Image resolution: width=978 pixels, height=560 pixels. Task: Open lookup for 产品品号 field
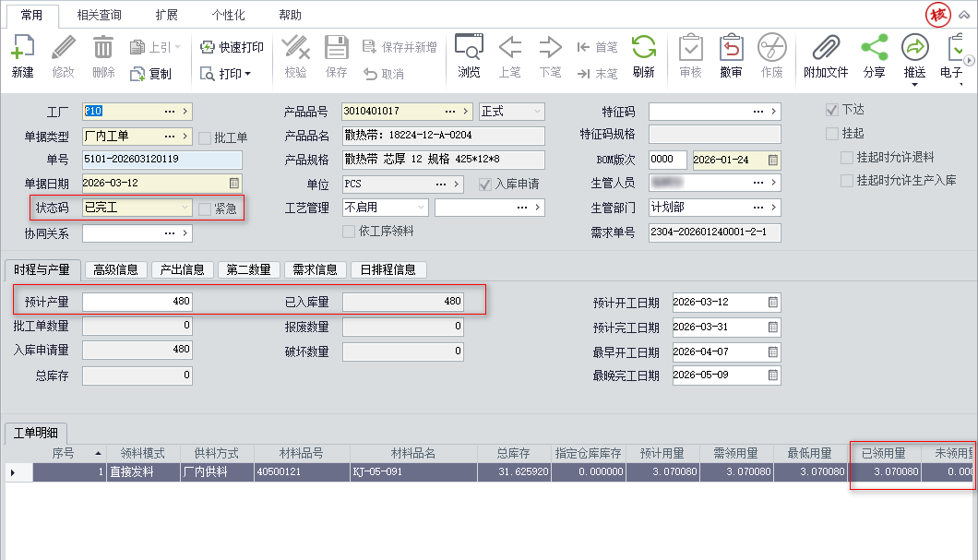[450, 111]
